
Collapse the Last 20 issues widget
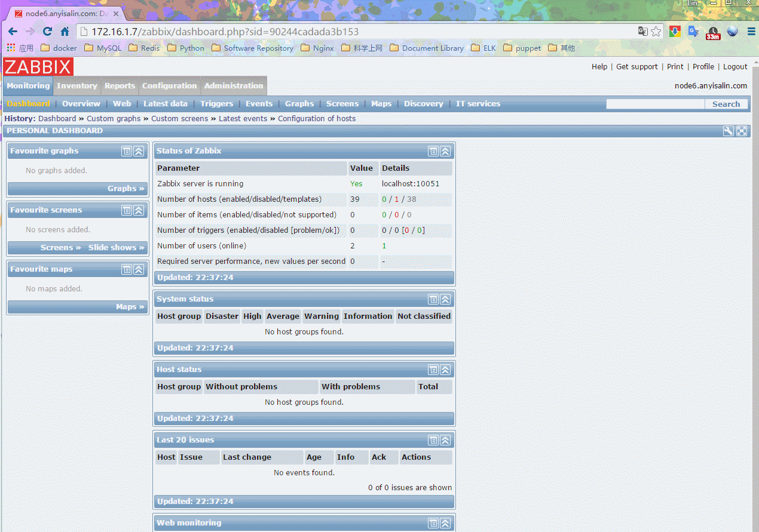(445, 440)
